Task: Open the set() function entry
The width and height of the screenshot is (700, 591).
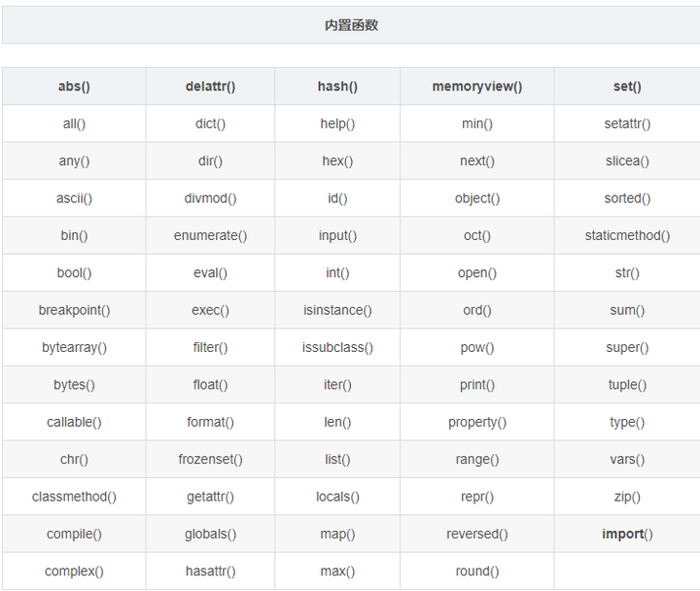Action: 627,87
